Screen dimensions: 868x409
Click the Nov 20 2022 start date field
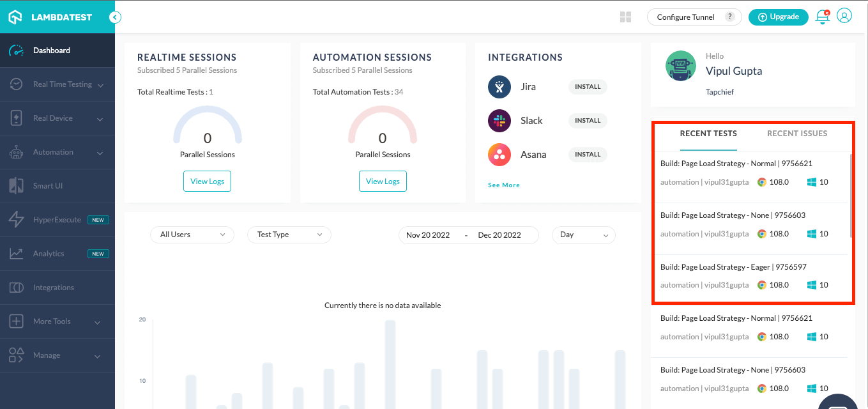[428, 235]
